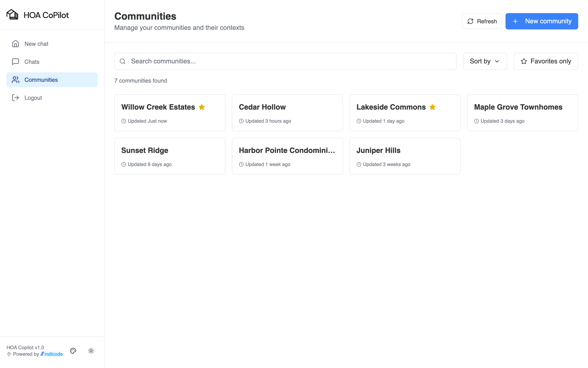This screenshot has width=588, height=368.
Task: Click 'Updated 1 week ago' text
Action: point(268,164)
